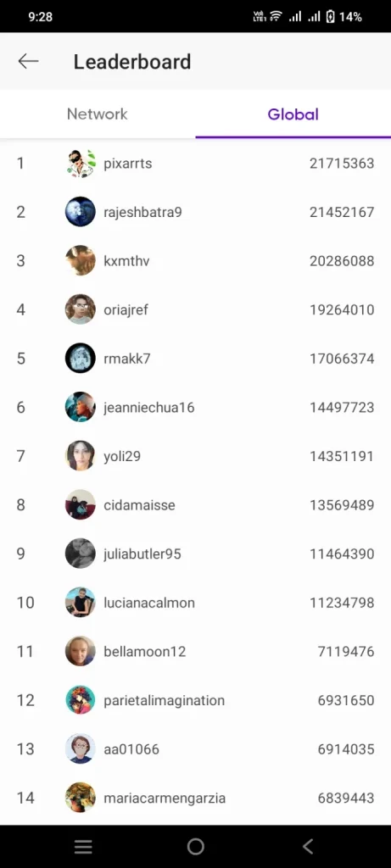The width and height of the screenshot is (391, 868).
Task: Switch to the Network tab
Action: [x=98, y=114]
